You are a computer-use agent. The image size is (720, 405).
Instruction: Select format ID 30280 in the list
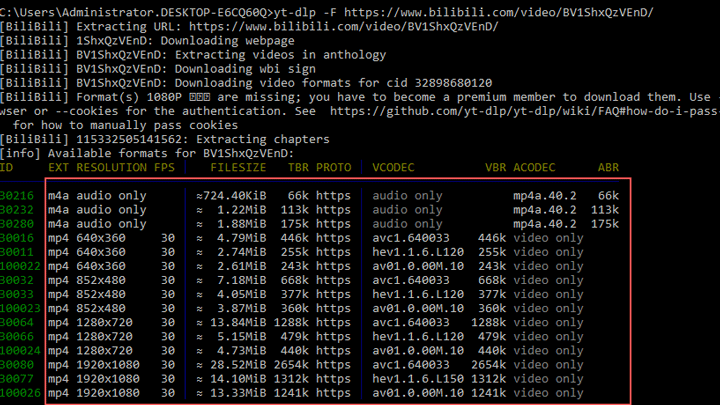pos(18,224)
